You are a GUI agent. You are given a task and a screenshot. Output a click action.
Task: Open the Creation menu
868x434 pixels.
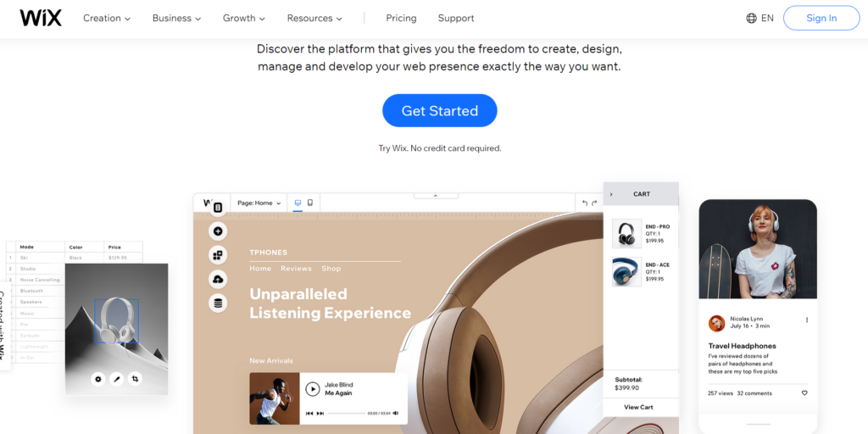(x=107, y=19)
